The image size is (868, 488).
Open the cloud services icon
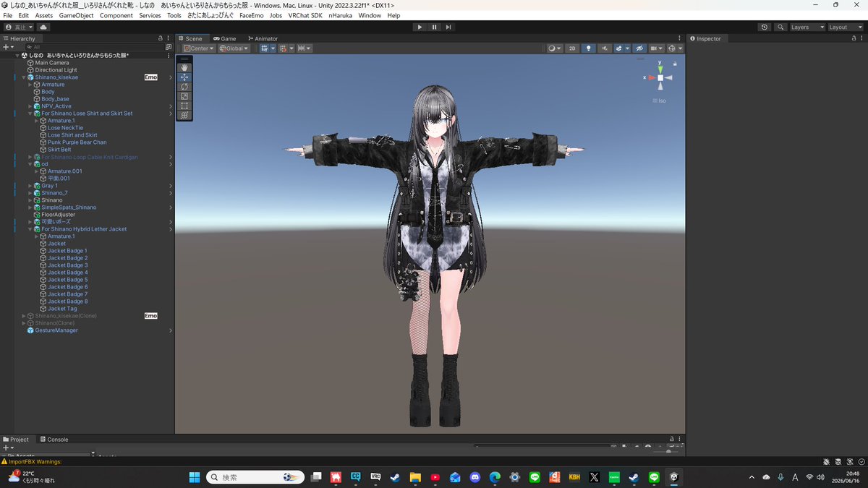pyautogui.click(x=43, y=27)
